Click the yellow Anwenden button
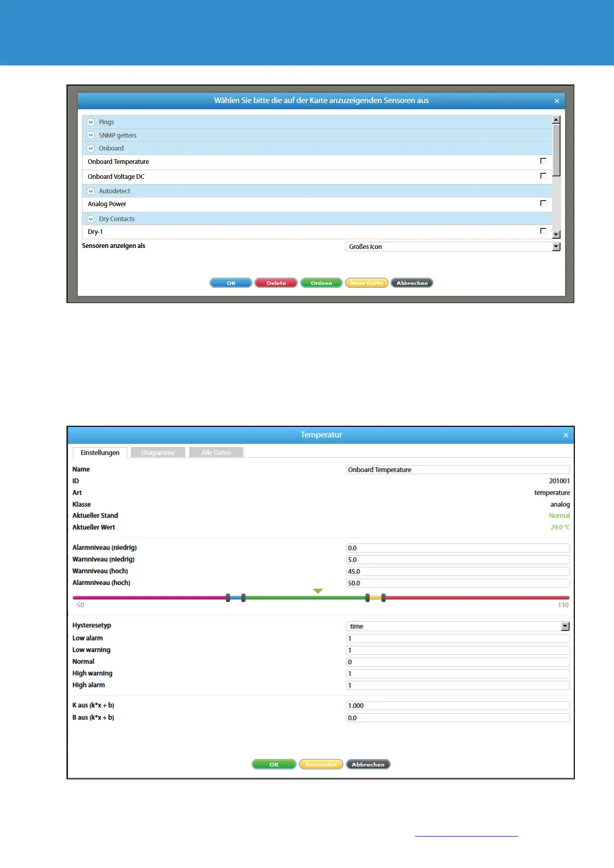 point(321,764)
